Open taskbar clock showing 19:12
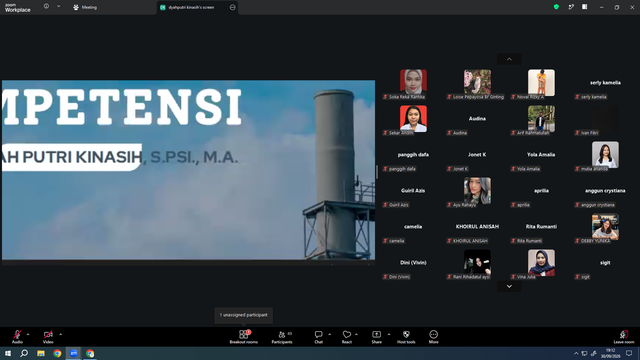Viewport: 640px width, 360px height. coord(611,353)
